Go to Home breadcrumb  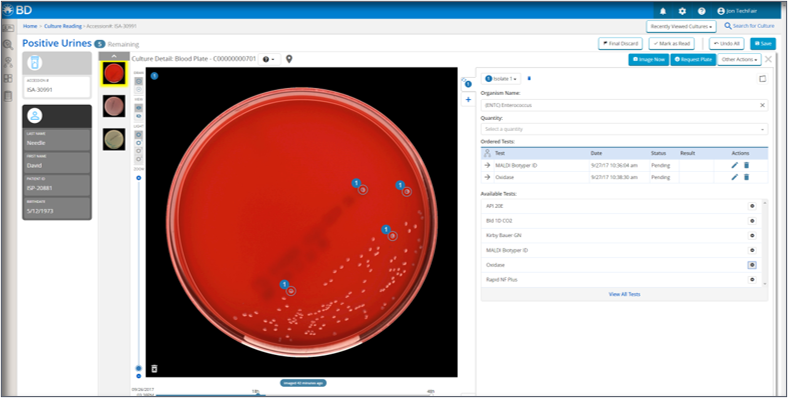[x=30, y=26]
